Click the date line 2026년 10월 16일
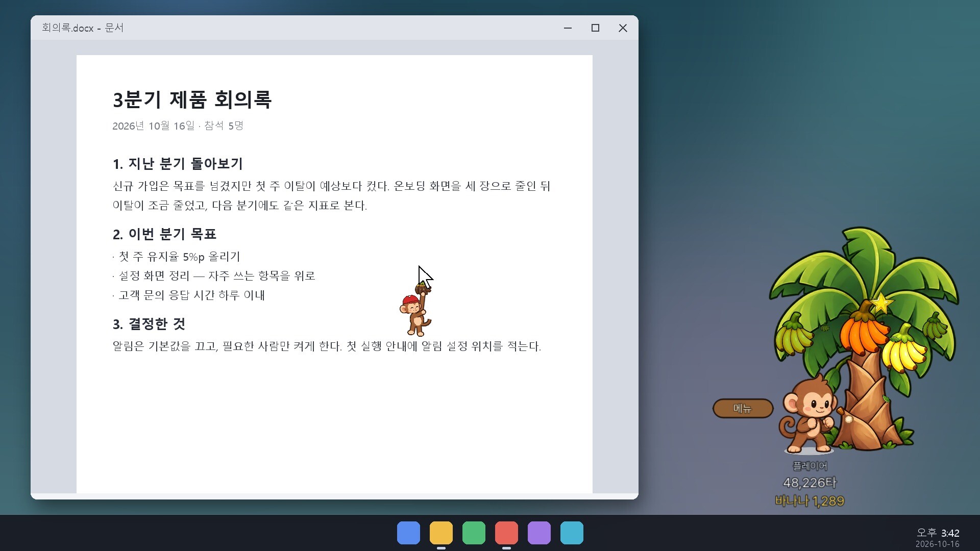The image size is (980, 551). coord(154,126)
